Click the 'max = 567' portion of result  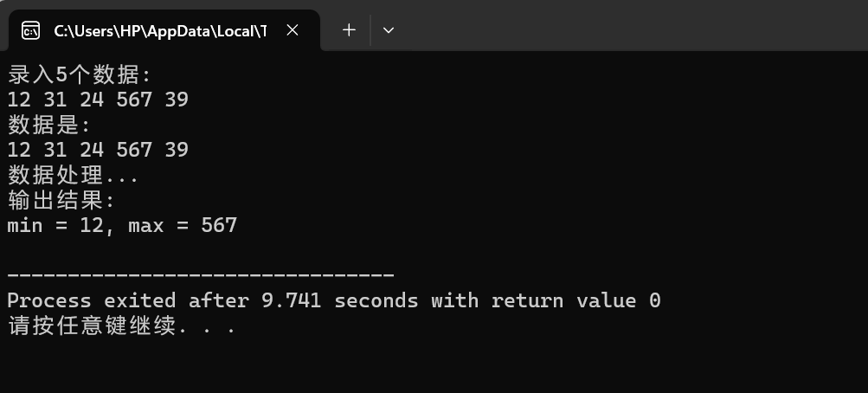click(183, 225)
